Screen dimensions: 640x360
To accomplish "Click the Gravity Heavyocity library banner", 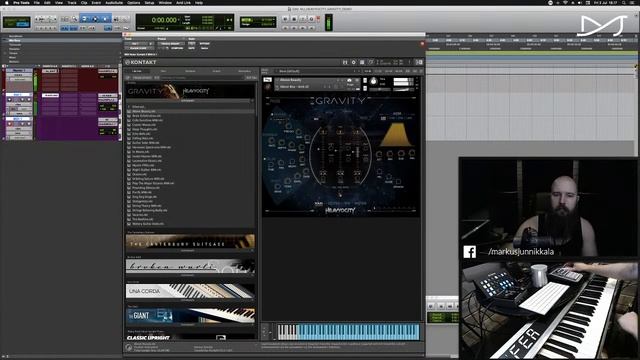I will (190, 91).
